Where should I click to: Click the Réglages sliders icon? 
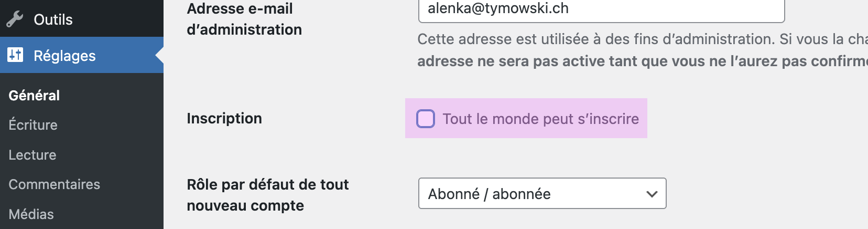pos(15,55)
